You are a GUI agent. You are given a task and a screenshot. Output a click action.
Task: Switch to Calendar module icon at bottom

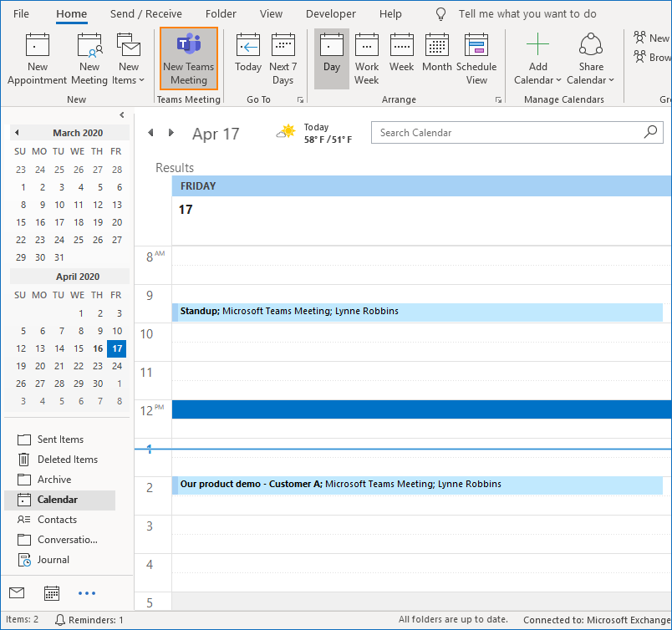(52, 593)
